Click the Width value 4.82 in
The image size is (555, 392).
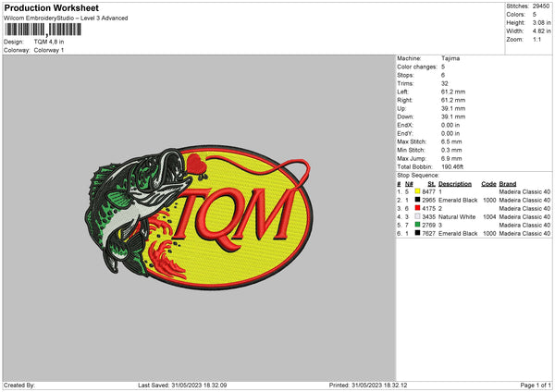pyautogui.click(x=541, y=31)
